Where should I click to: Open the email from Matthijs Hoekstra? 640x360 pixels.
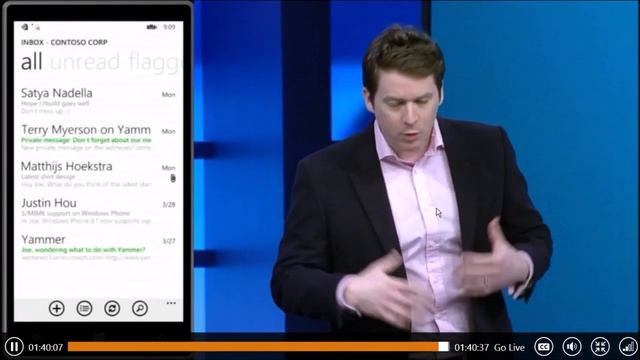coord(98,175)
